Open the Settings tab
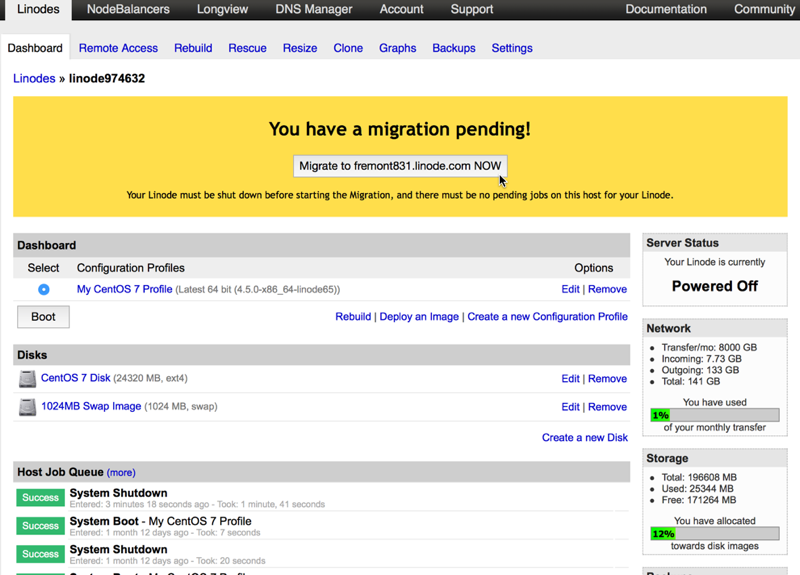 (512, 48)
